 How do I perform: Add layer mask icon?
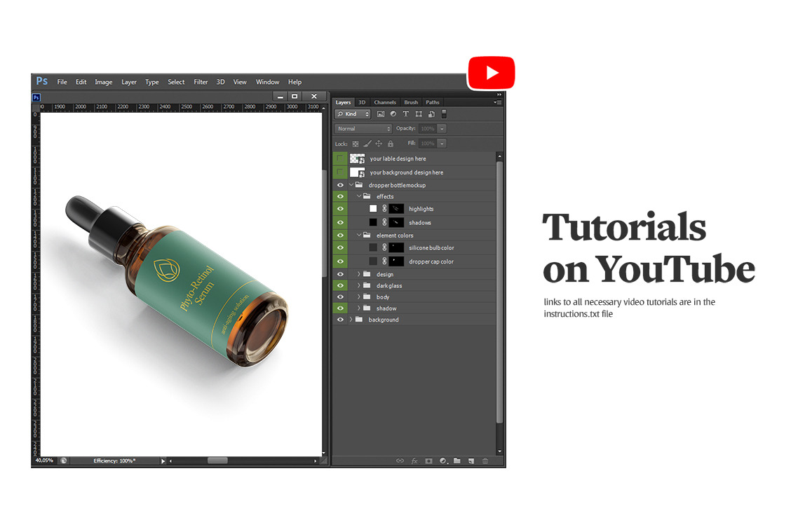click(428, 461)
